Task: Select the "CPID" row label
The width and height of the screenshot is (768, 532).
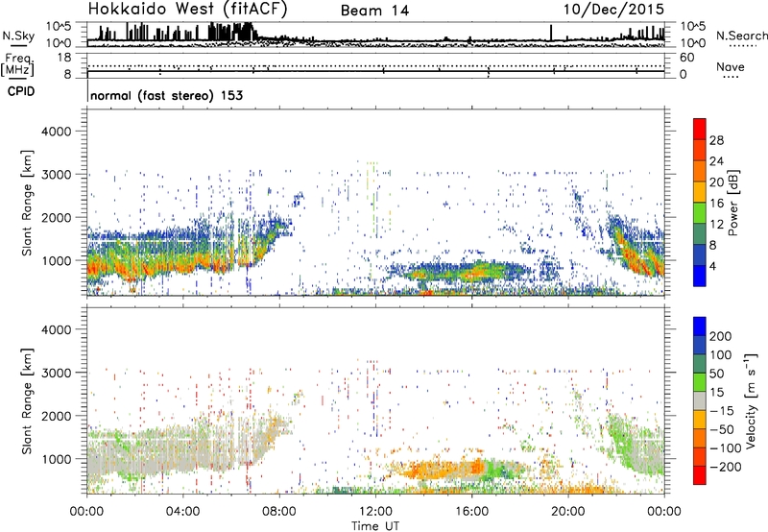Action: pyautogui.click(x=21, y=91)
